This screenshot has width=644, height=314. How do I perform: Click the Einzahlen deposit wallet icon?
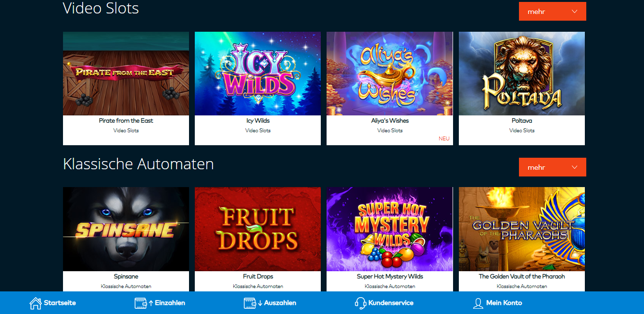pyautogui.click(x=140, y=303)
